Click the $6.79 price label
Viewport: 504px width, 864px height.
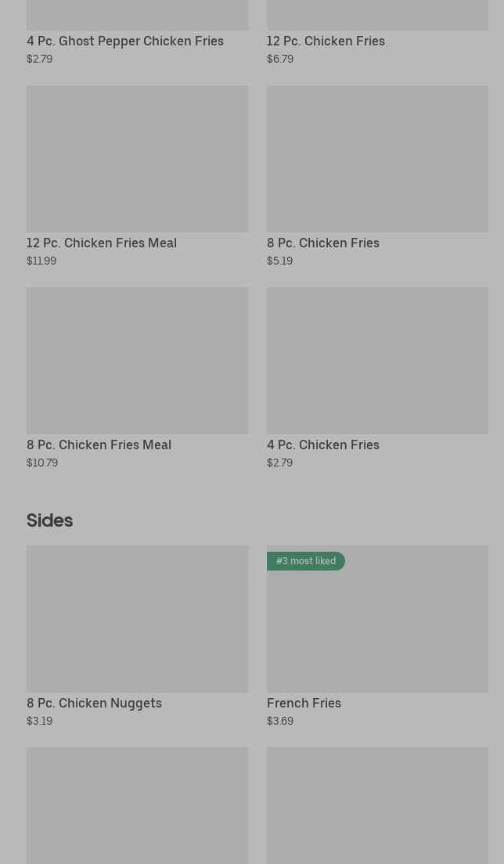point(280,59)
